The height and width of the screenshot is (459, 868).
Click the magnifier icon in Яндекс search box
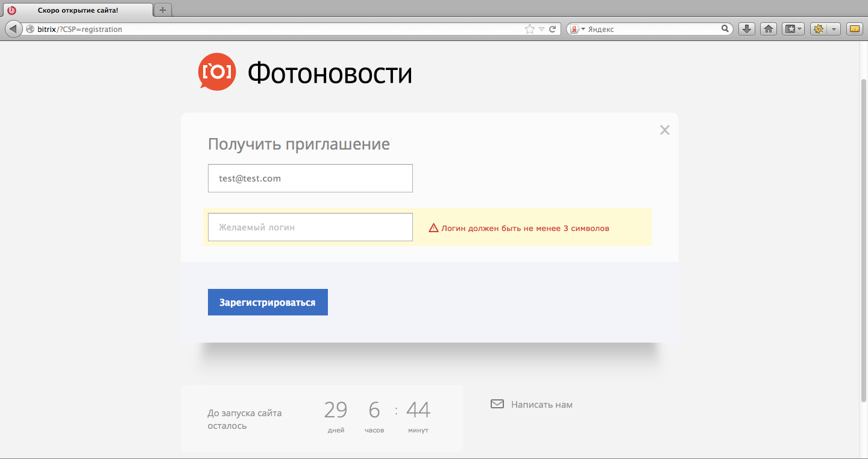pos(725,29)
